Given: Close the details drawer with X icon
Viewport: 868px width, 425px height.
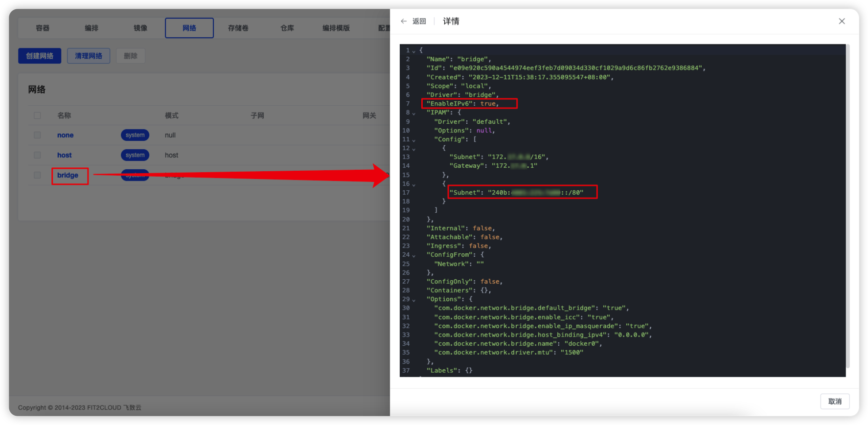Looking at the screenshot, I should tap(842, 21).
